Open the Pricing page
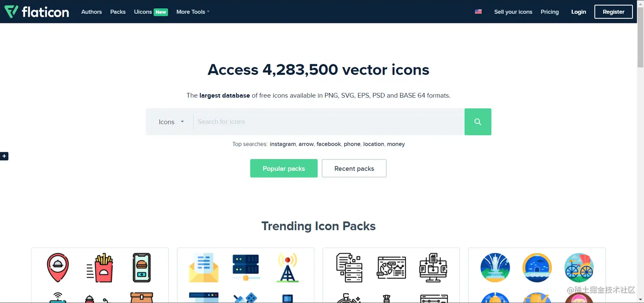Screen dimensions: 644x303 [x=549, y=12]
